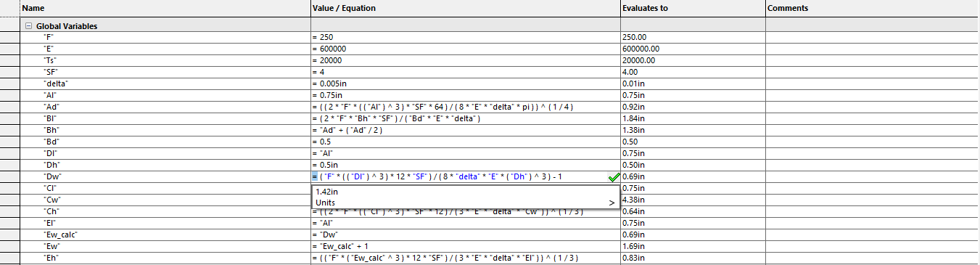The width and height of the screenshot is (980, 265).
Task: Click the 0.83in evaluated result of Eh
Action: pyautogui.click(x=693, y=258)
